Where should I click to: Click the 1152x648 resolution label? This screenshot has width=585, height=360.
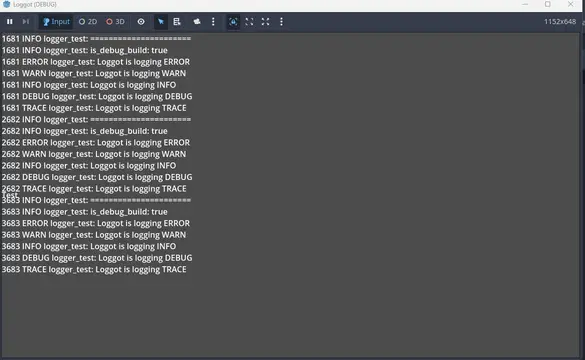(560, 22)
